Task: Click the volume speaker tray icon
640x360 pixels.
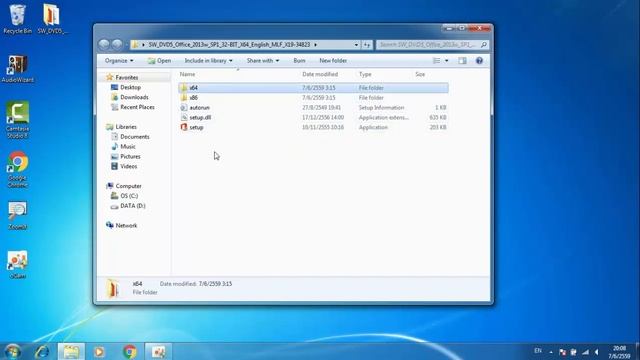Action: (x=597, y=352)
